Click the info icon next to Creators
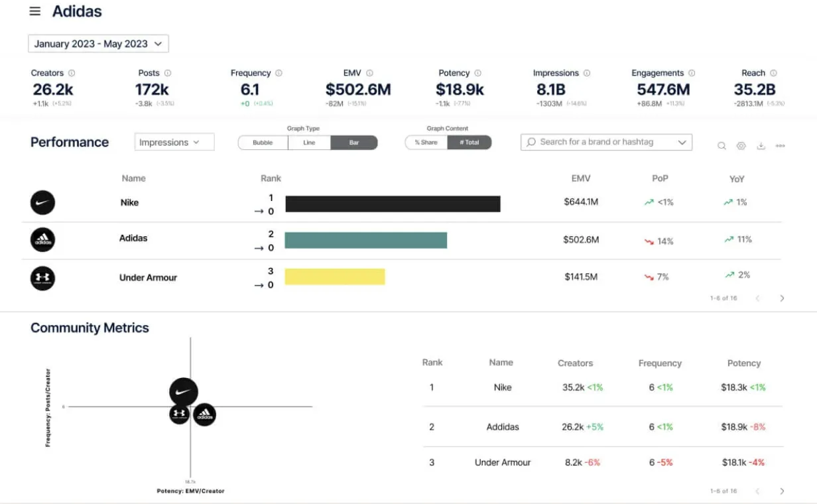Screen dimensions: 817x504 click(72, 73)
